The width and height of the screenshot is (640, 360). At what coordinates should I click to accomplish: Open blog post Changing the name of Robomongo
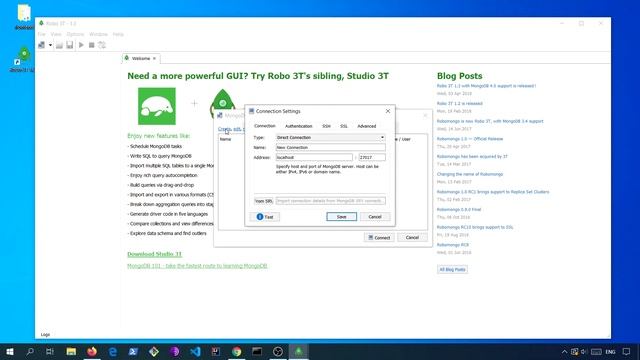470,174
